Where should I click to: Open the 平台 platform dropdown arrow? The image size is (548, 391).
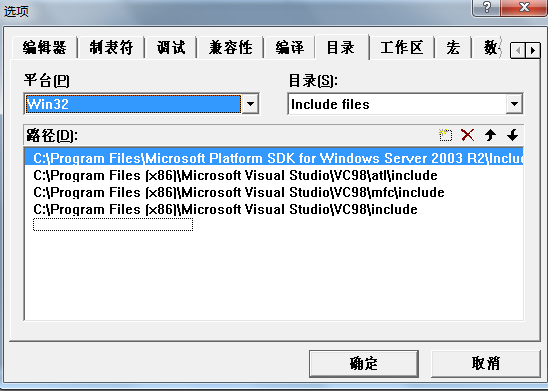tap(250, 104)
